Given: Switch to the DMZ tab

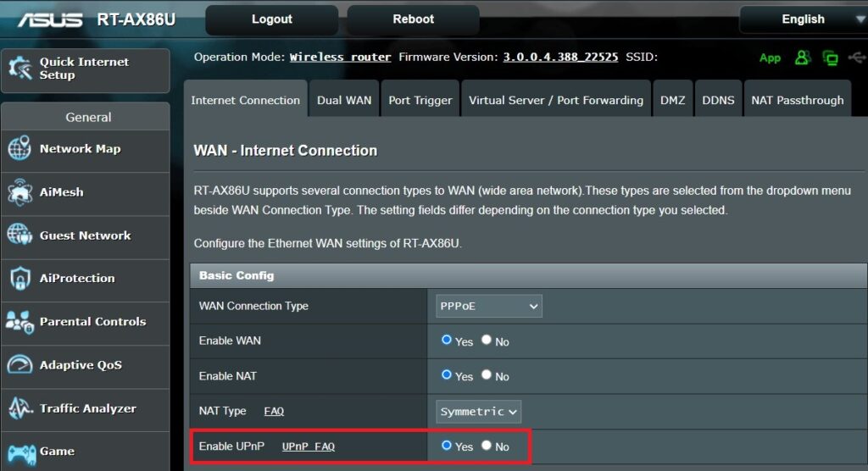Looking at the screenshot, I should click(x=672, y=100).
